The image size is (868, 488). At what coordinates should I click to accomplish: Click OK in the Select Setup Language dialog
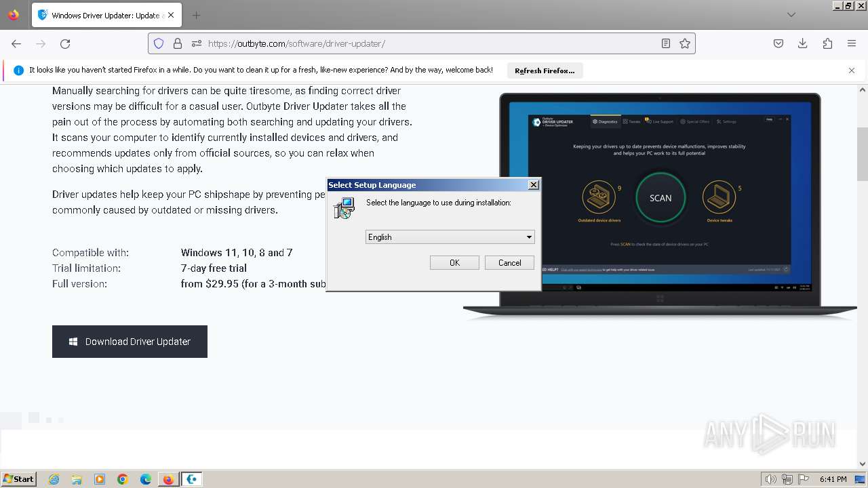(x=454, y=263)
